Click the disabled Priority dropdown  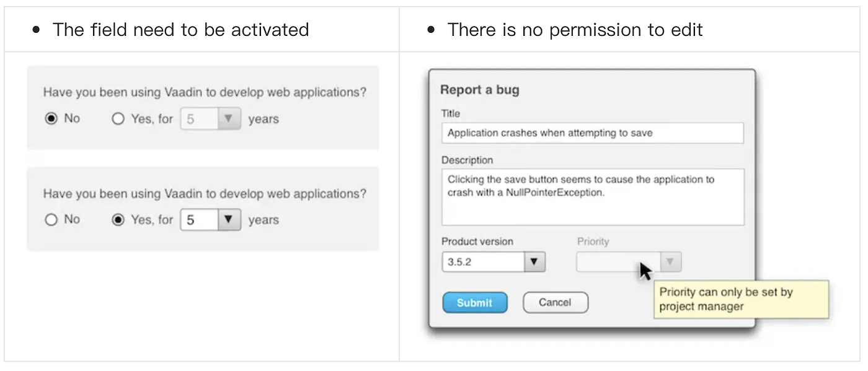click(x=626, y=261)
